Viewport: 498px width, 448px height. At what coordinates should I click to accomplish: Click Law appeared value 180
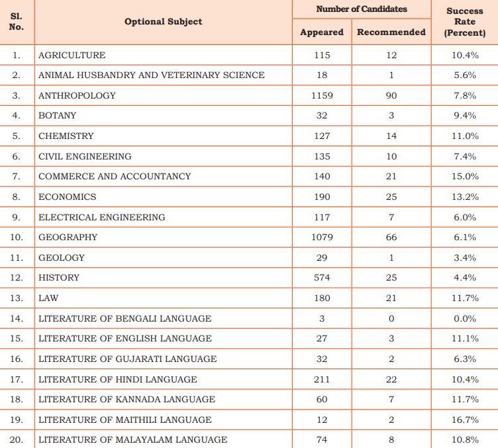pos(322,298)
